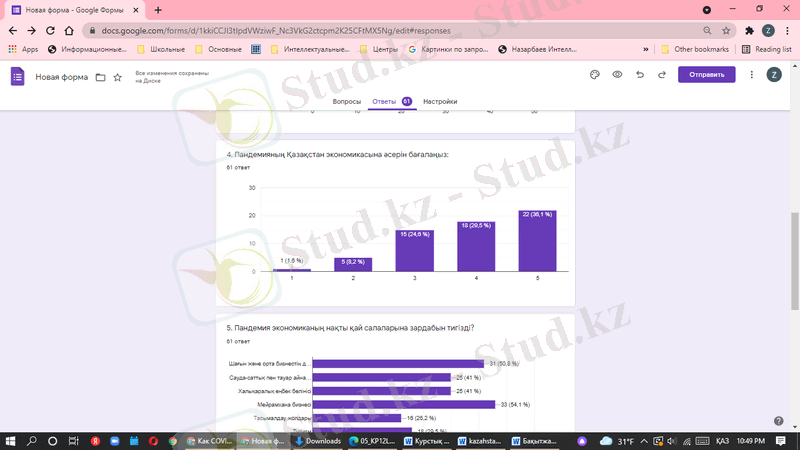Open the help question mark icon
The image size is (800, 450).
(x=778, y=421)
